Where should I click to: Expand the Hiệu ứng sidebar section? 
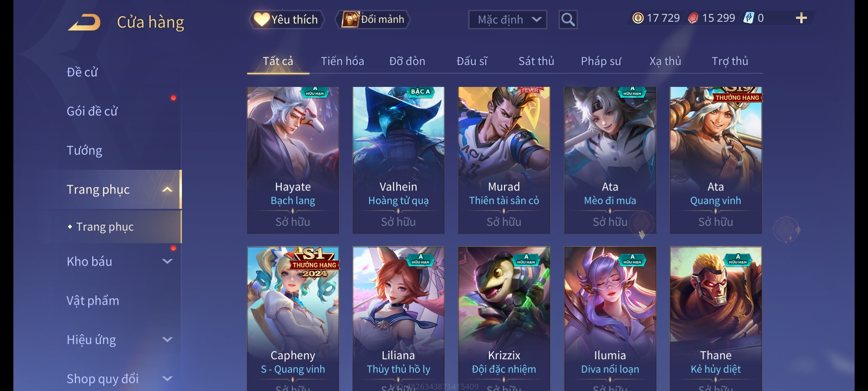(167, 339)
